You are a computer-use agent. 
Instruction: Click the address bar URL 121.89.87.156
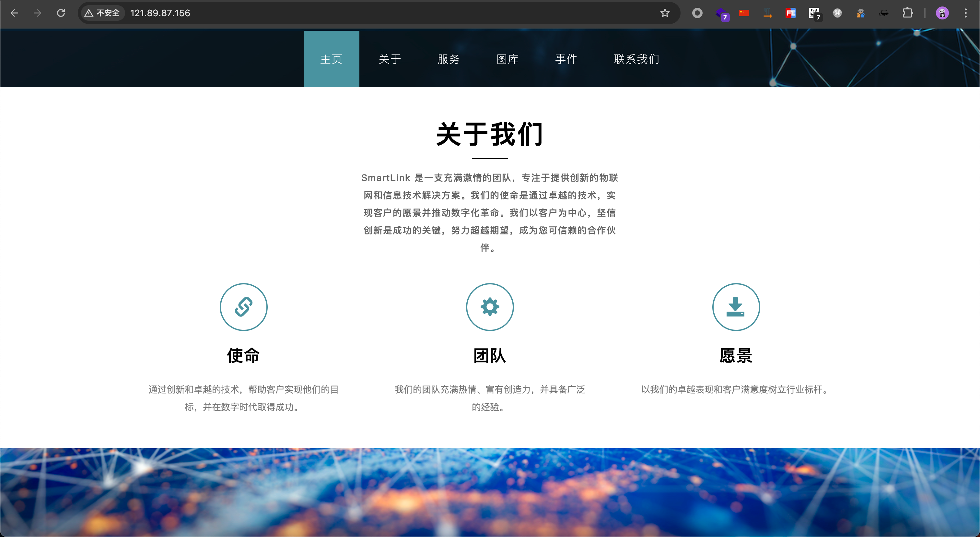(160, 13)
